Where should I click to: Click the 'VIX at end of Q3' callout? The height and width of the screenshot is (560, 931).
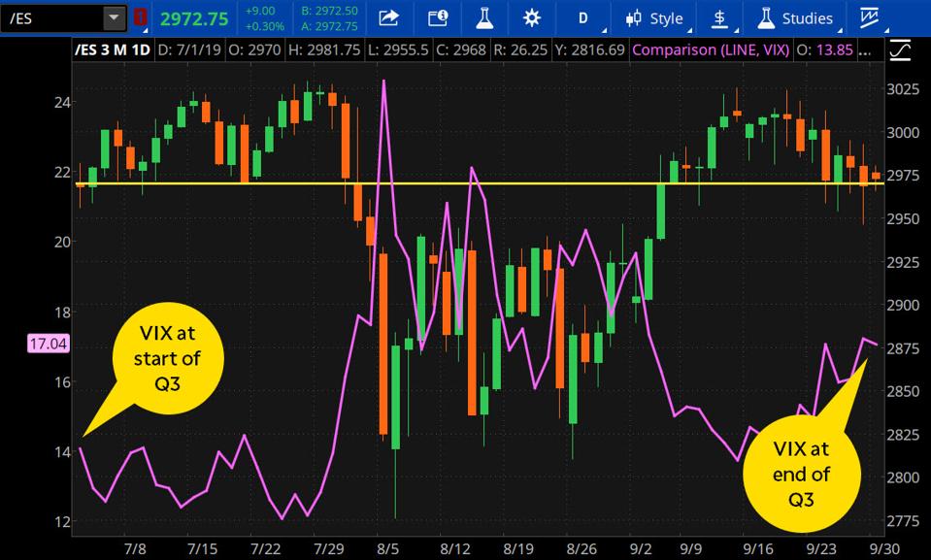801,473
